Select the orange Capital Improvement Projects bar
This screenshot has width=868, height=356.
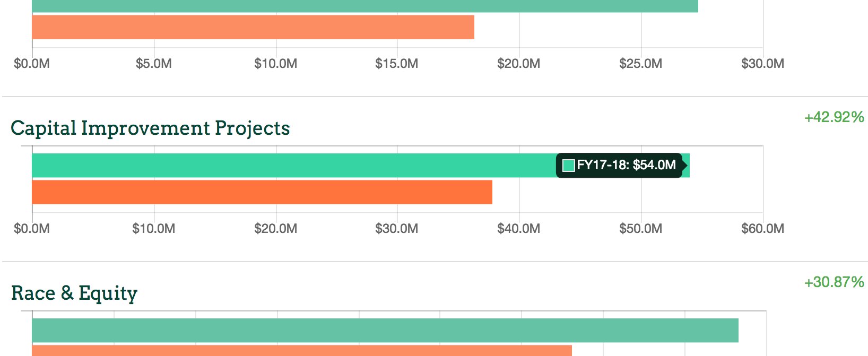click(262, 192)
